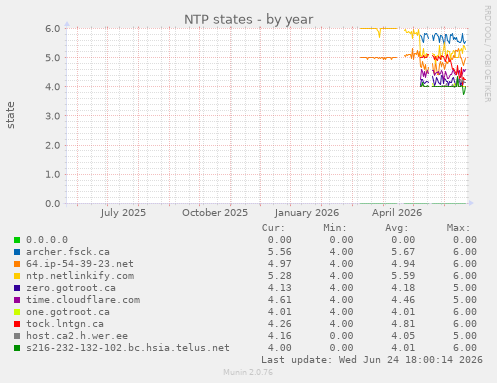Screen dimensions: 497x383
Task: Click tock.lntgn.ca current value 4.26
Action: click(x=280, y=324)
